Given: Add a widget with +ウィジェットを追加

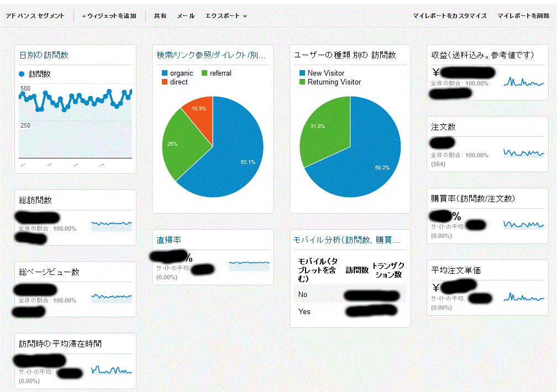Looking at the screenshot, I should click(x=109, y=16).
